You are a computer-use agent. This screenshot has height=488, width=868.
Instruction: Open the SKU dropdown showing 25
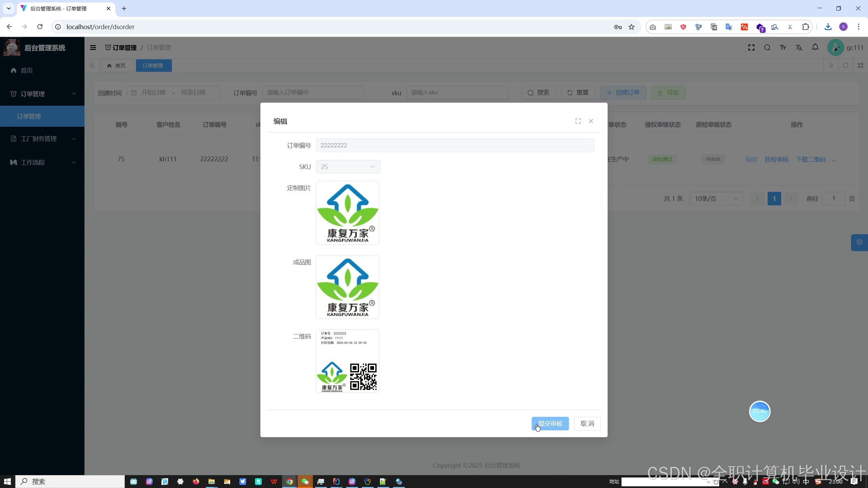[x=348, y=167]
